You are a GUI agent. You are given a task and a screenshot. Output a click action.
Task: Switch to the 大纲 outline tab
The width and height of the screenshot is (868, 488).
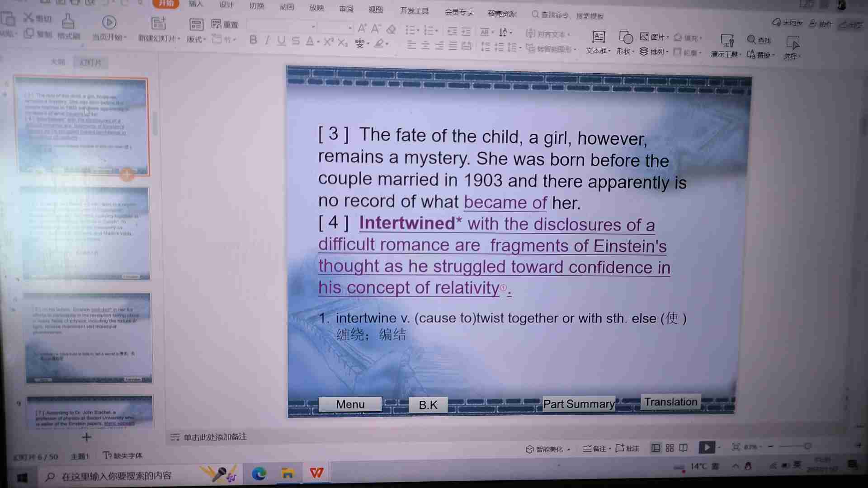(57, 62)
